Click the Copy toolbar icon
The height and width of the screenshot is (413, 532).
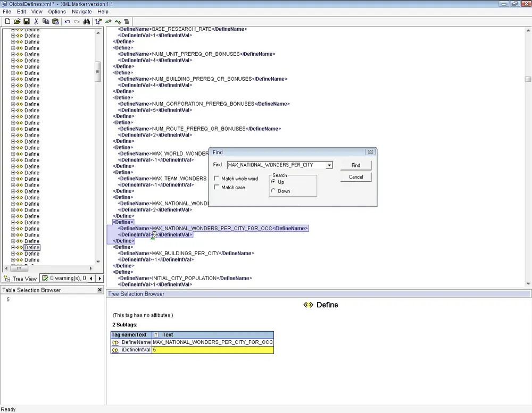click(46, 21)
